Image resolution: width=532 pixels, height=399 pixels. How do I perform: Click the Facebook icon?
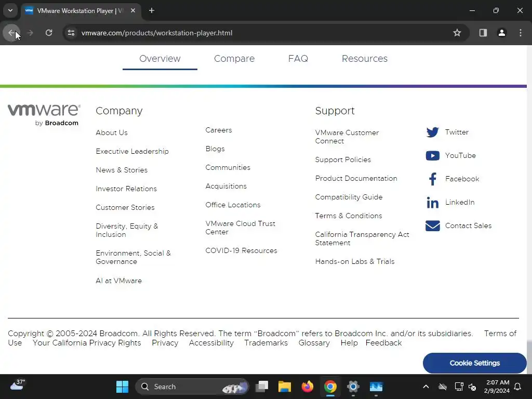[x=433, y=179]
